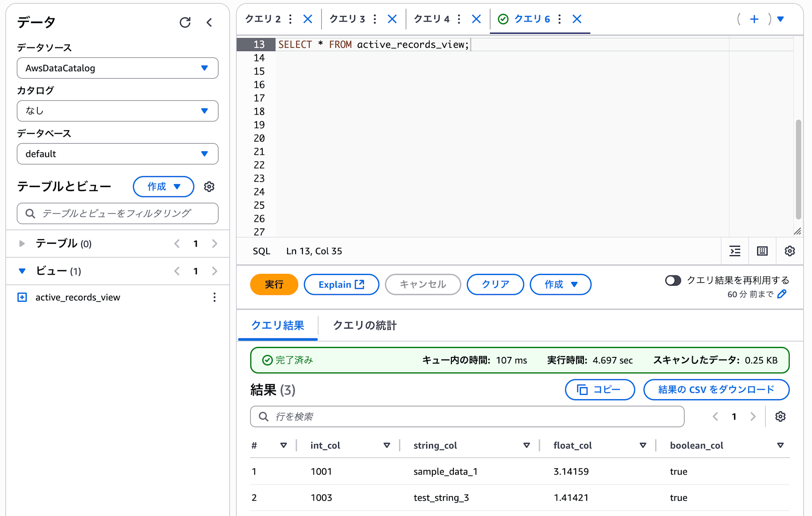The image size is (812, 516).
Task: Open the クエリ結果 results tab
Action: point(278,325)
